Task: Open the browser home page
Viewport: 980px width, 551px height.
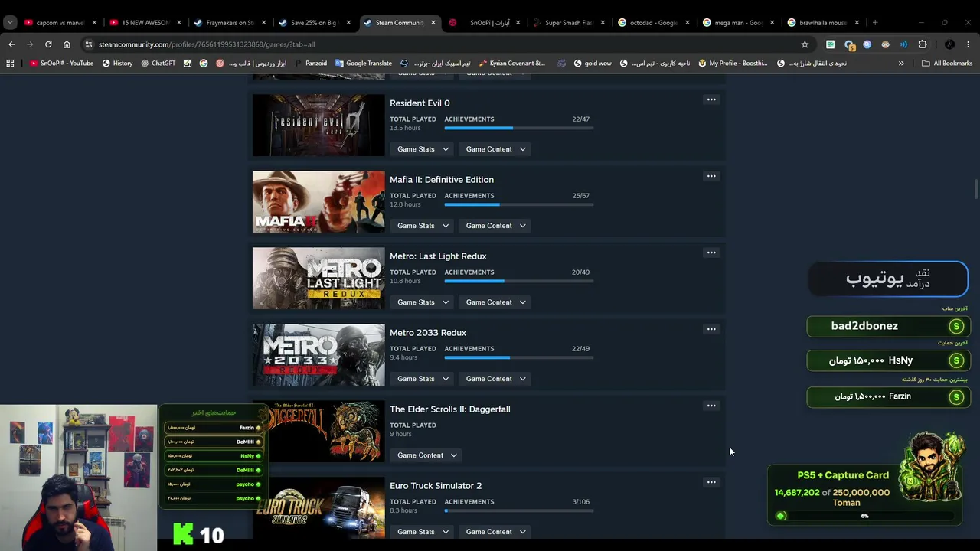Action: (67, 44)
